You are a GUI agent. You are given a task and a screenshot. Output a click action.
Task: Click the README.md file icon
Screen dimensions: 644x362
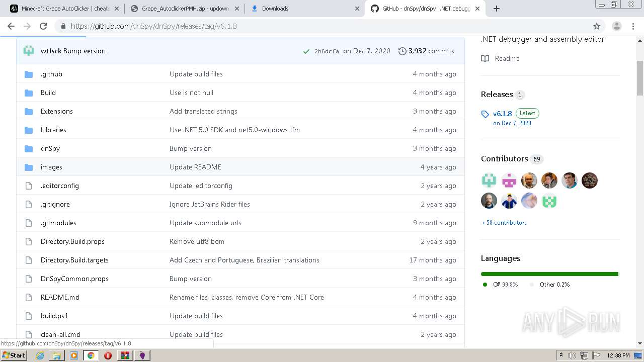pyautogui.click(x=29, y=297)
